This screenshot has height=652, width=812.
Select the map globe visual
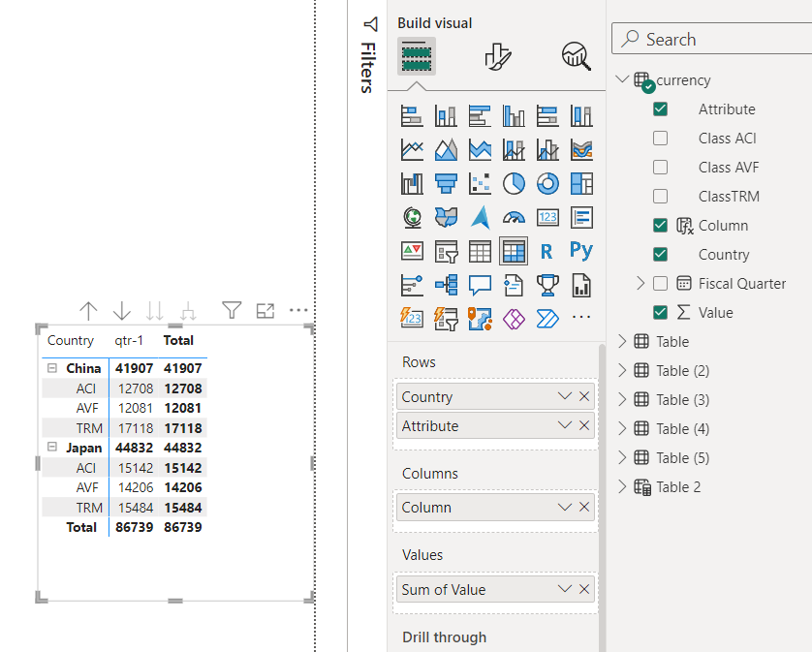tap(412, 218)
